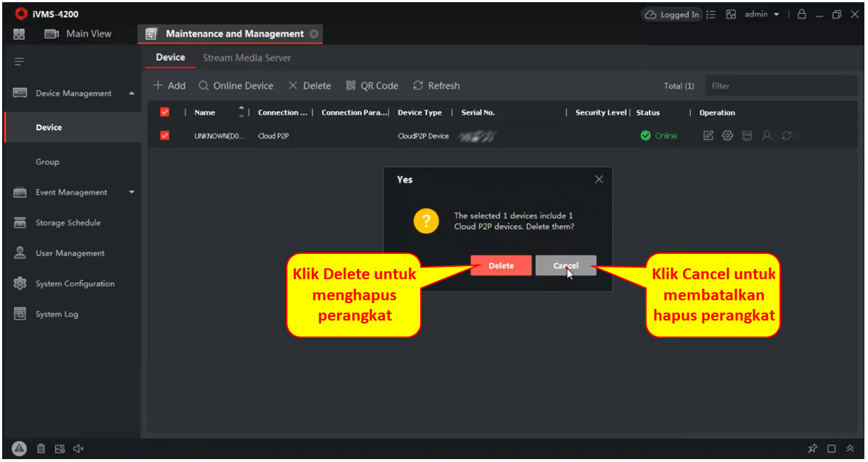This screenshot has height=462, width=868.
Task: Click the Serial No. column header
Action: click(478, 112)
